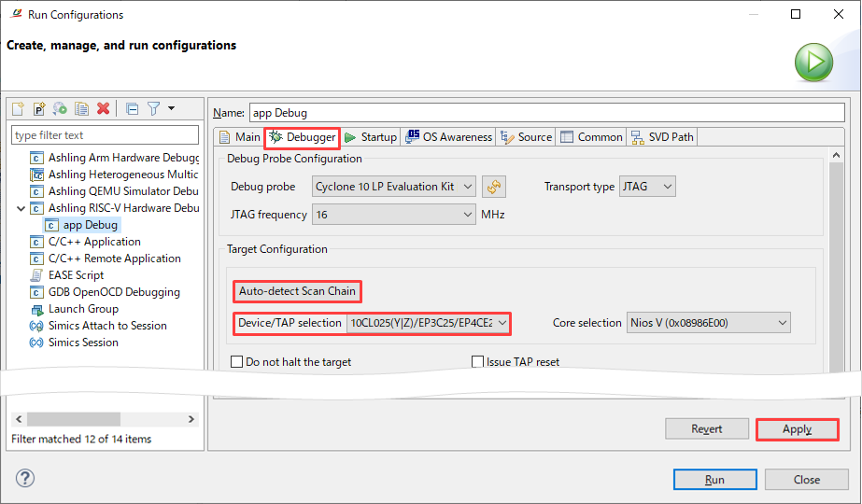862x504 pixels.
Task: Click the Export launch configuration icon
Action: point(60,109)
